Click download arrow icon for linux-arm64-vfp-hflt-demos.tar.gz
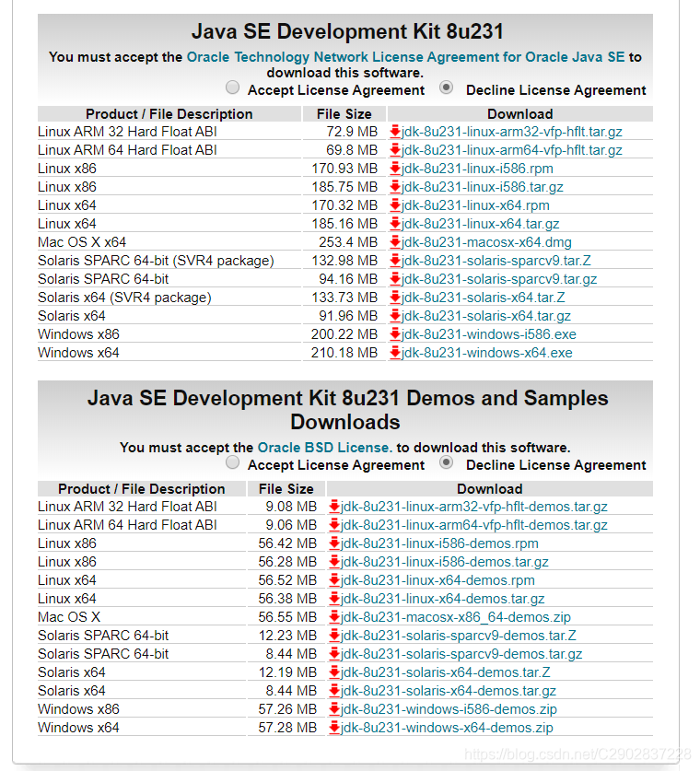Viewport: 700px width, 771px height. pyautogui.click(x=334, y=525)
